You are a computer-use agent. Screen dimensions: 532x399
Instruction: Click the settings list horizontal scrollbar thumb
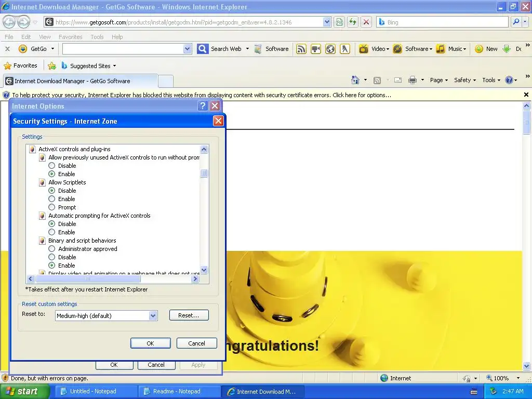88,279
